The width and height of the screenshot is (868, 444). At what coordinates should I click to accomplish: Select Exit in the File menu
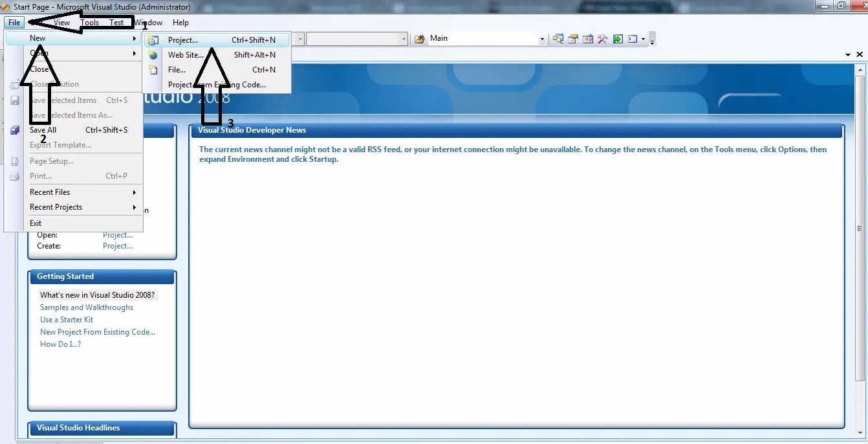coord(74,223)
